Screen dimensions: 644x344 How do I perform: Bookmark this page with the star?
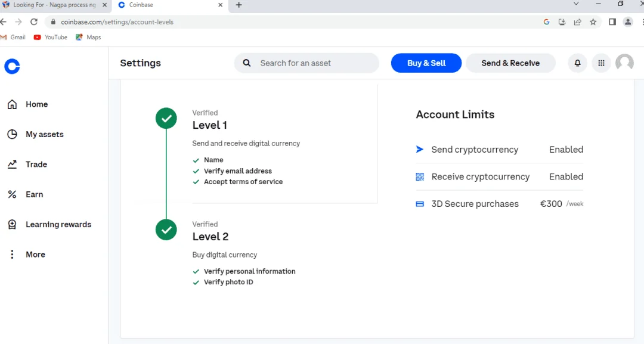point(593,22)
